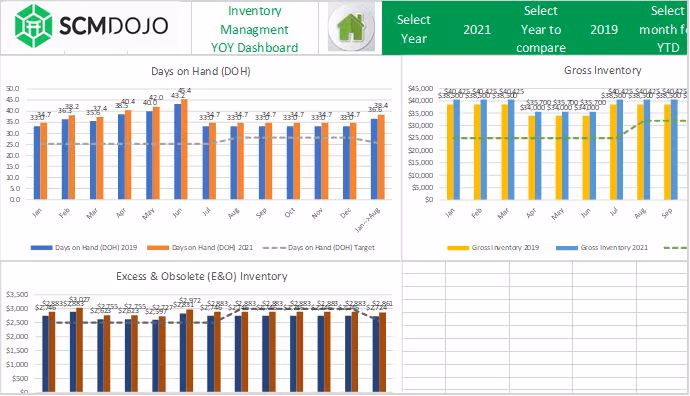The width and height of the screenshot is (690, 396).
Task: Click the Feb axis label in DOH chart
Action: point(64,213)
